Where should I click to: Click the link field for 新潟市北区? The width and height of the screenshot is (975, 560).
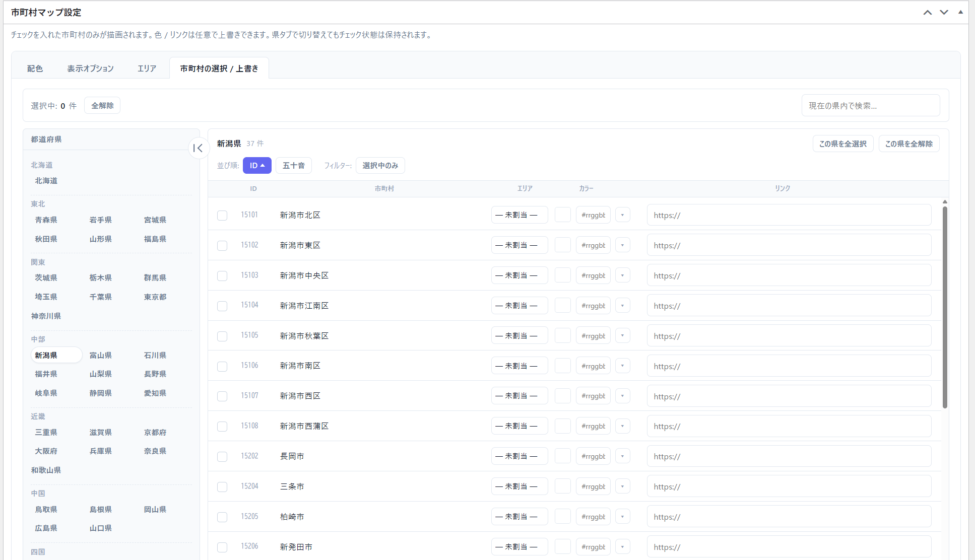tap(789, 215)
